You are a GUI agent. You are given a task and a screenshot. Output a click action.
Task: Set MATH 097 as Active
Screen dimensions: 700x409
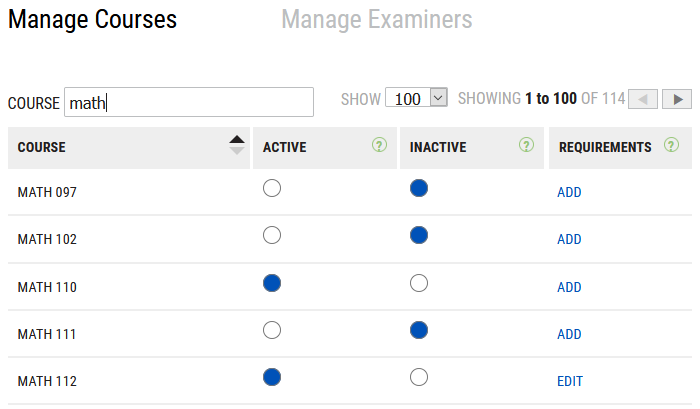point(271,188)
